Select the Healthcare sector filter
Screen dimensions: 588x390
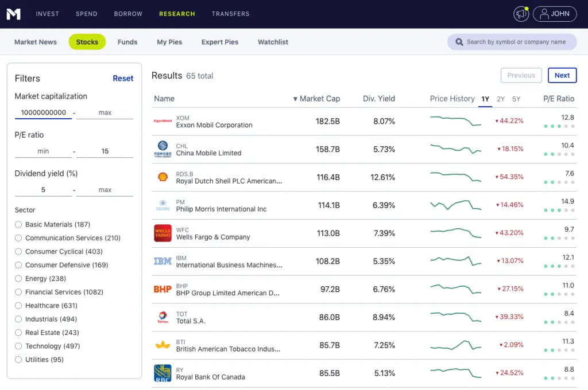click(x=18, y=305)
